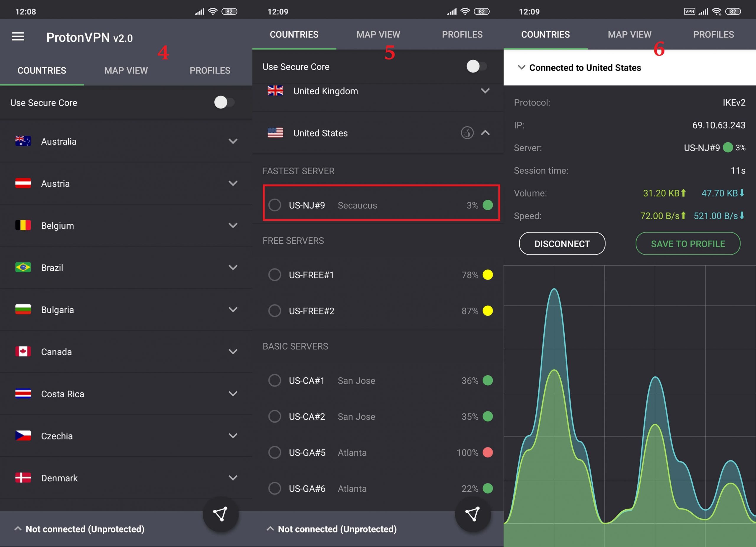Click the WiFi signal strength icon in status bar
The image size is (756, 547).
tap(219, 9)
